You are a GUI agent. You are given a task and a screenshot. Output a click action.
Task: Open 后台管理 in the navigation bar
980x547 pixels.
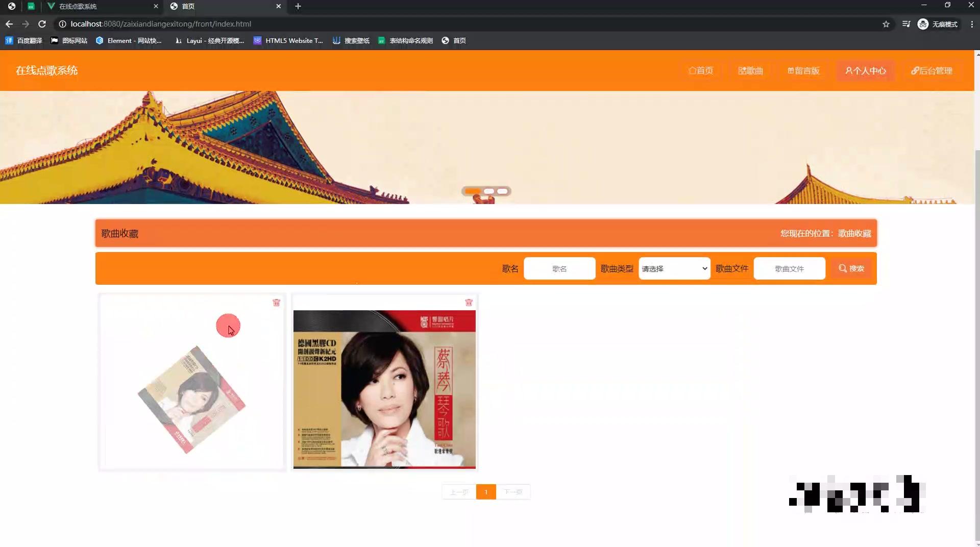(932, 70)
